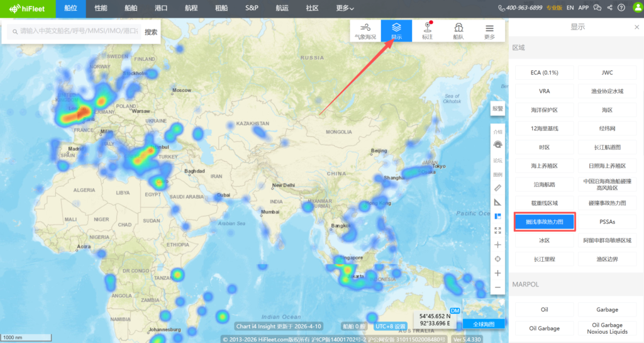Switch to the 港口 navigation tab
This screenshot has height=343, width=644.
click(161, 8)
